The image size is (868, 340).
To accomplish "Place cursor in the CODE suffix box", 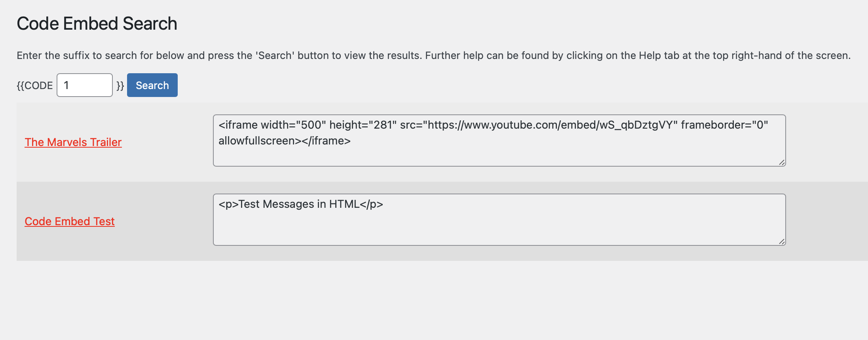I will click(84, 85).
